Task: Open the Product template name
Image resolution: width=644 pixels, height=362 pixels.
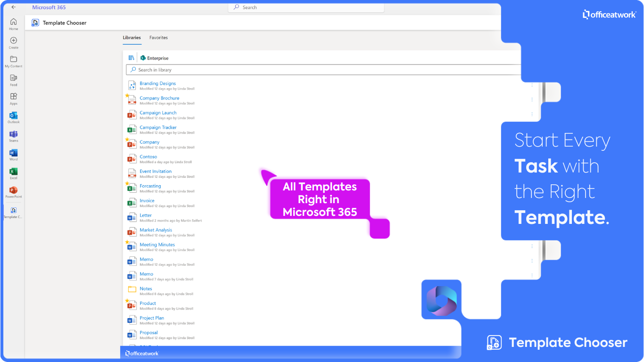Action: tap(148, 303)
